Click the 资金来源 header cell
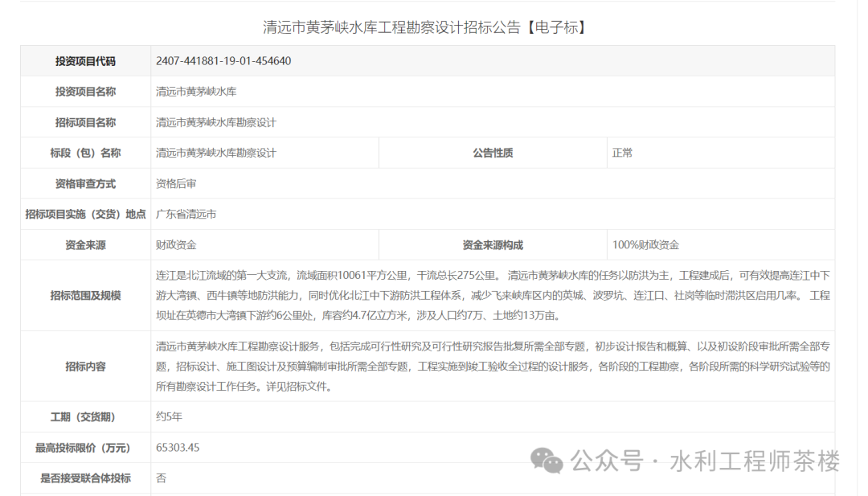Screen dimensions: 868x496 click(84, 244)
